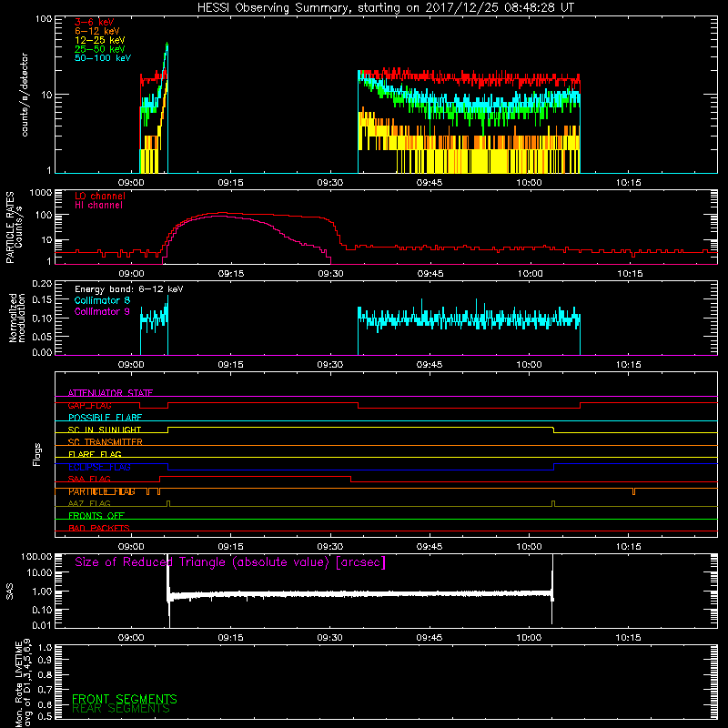
Task: Select the 6-12 keV legend label
Action: (x=96, y=31)
